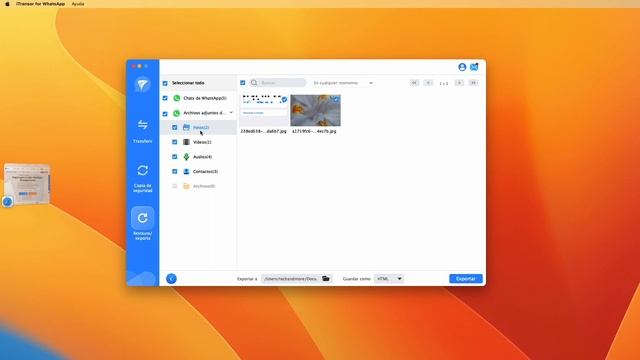Click the flower photo file name
Screen dimensions: 640x360
point(314,131)
